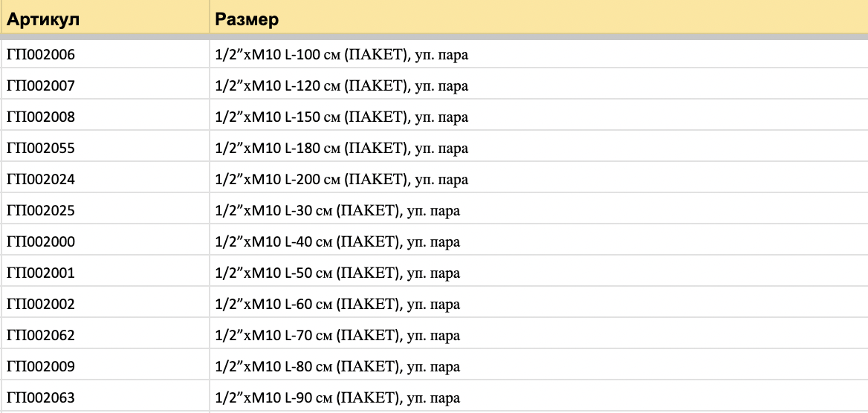
Task: Click the Артикул column header
Action: (x=43, y=19)
